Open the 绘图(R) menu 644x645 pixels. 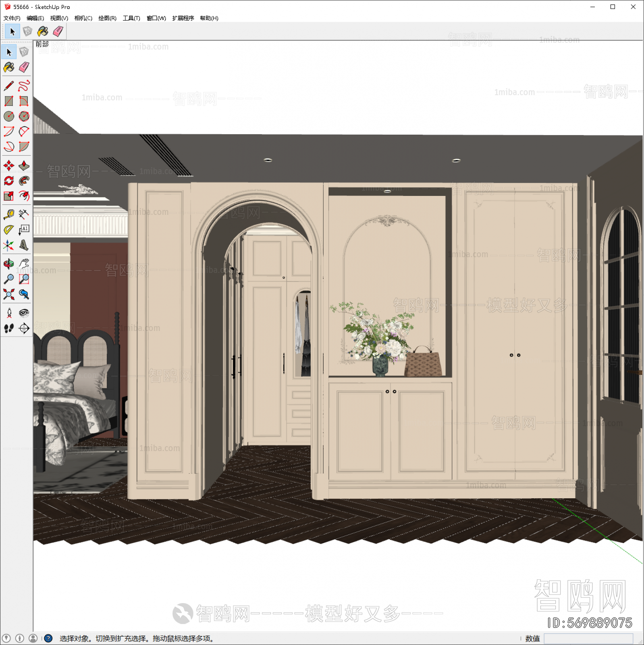[108, 18]
